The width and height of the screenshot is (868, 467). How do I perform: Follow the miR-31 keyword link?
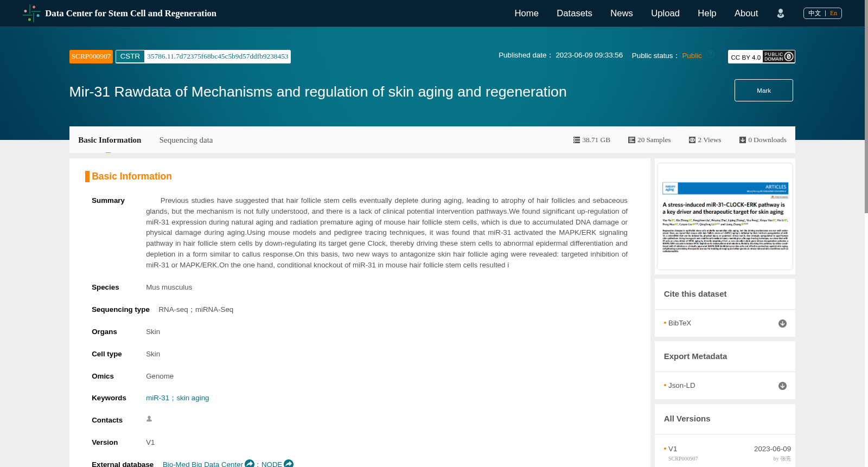coord(157,398)
